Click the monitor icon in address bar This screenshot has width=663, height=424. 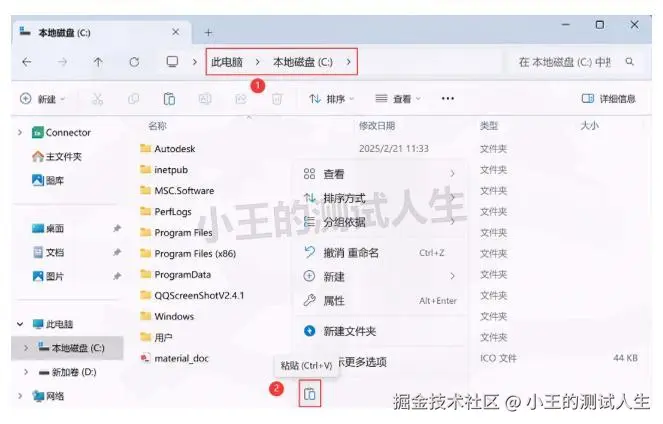[x=172, y=62]
